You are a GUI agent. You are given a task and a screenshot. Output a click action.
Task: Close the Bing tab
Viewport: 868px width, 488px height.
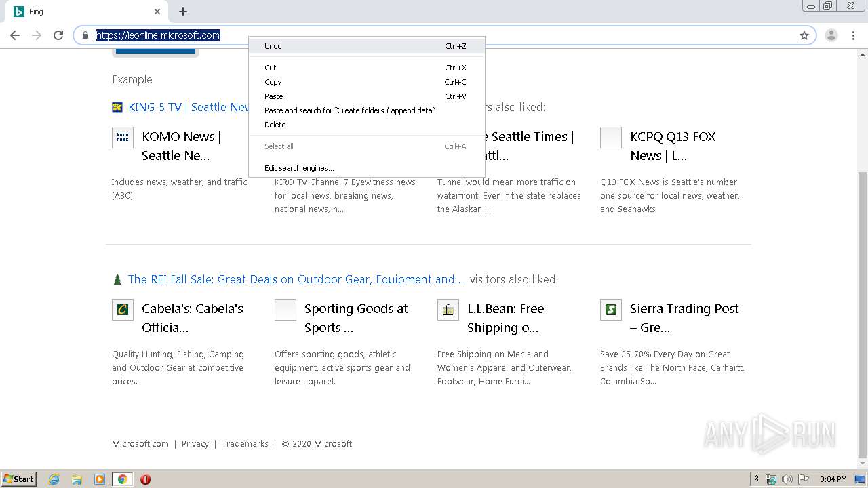click(x=157, y=12)
